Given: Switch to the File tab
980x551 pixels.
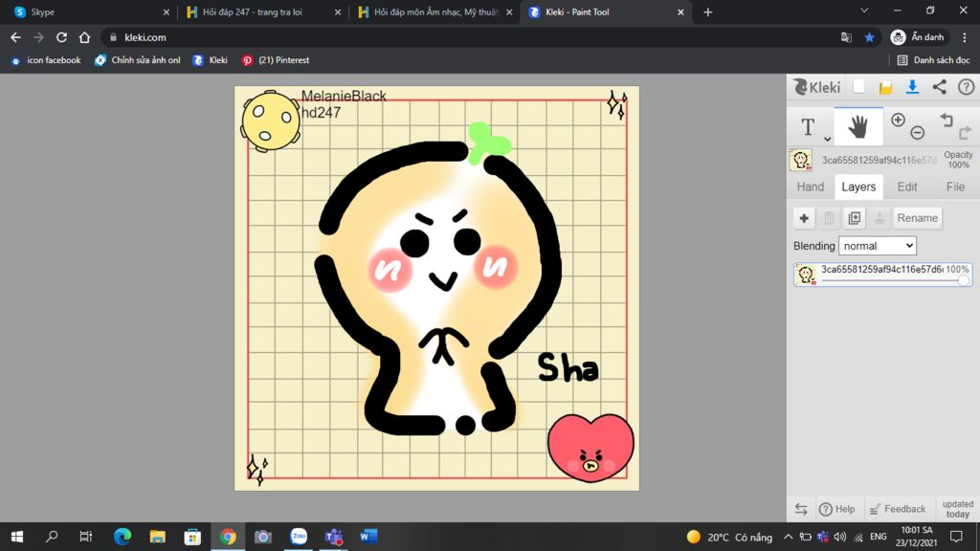Looking at the screenshot, I should click(x=955, y=187).
